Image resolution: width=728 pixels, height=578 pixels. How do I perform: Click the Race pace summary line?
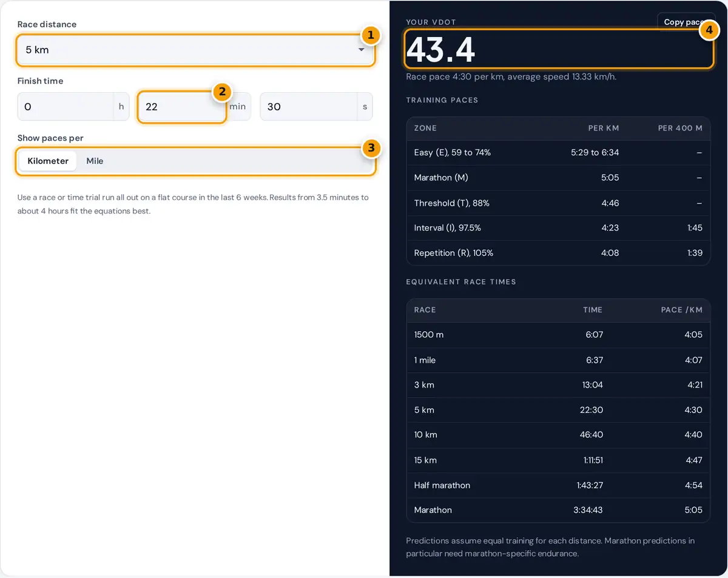coord(511,77)
